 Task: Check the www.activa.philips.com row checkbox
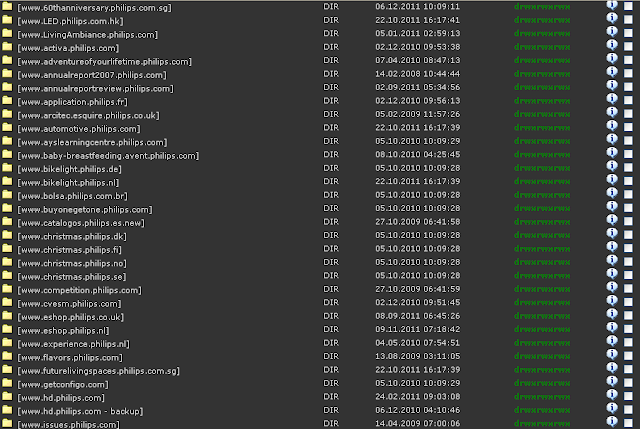click(x=628, y=47)
